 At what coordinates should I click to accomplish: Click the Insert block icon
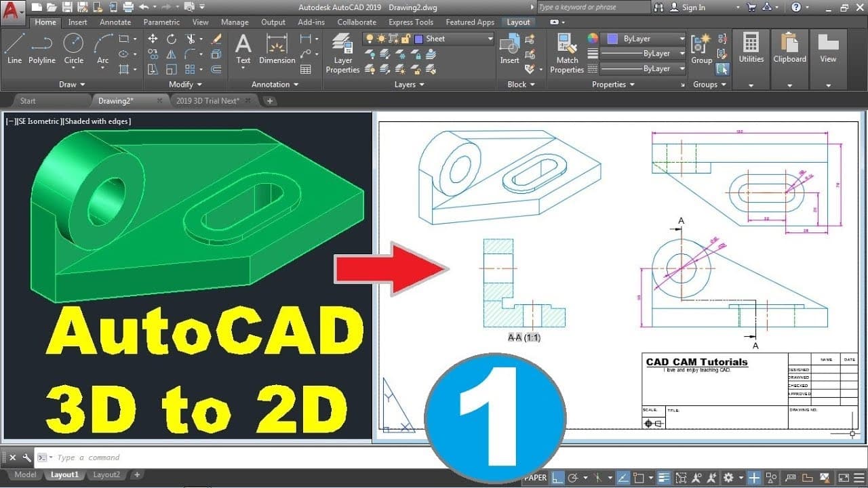pyautogui.click(x=509, y=48)
